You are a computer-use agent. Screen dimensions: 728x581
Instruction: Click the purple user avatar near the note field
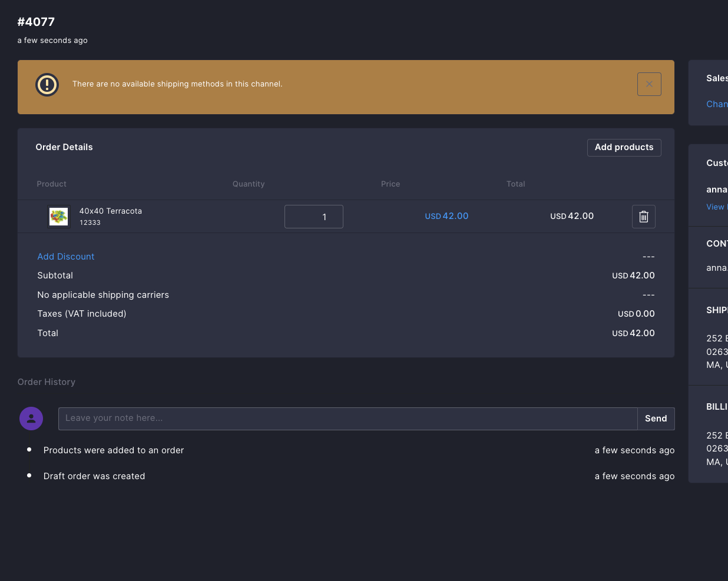click(x=31, y=419)
